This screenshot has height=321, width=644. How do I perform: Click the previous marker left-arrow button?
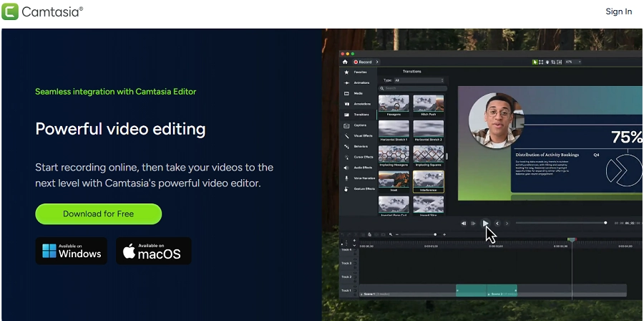click(x=497, y=224)
